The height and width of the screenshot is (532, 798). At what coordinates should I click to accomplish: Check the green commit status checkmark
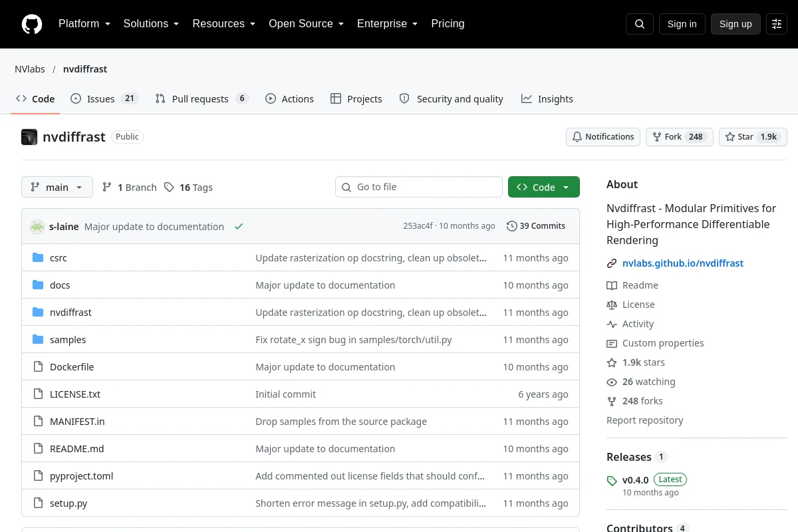pyautogui.click(x=239, y=226)
